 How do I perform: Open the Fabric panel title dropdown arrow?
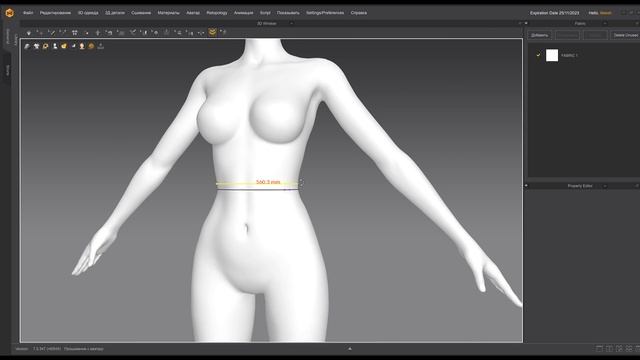coord(604,24)
